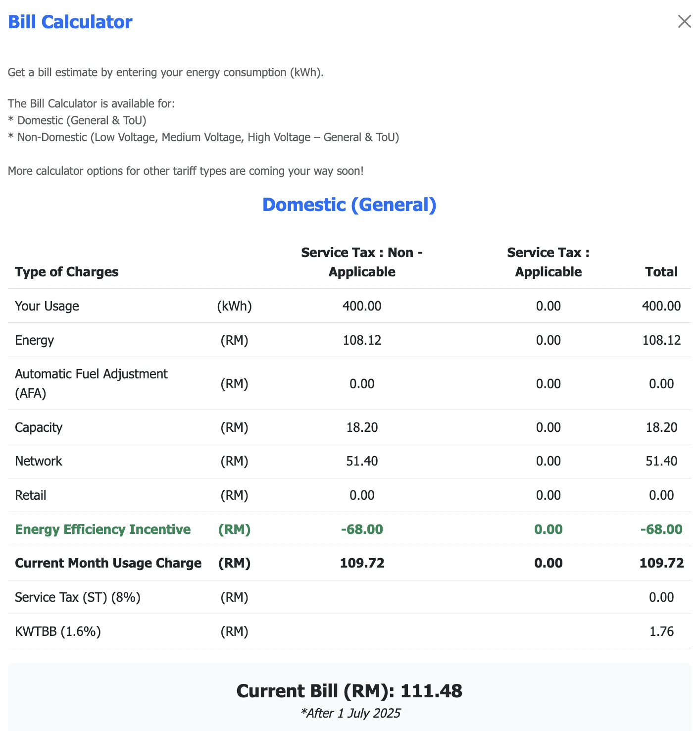Image resolution: width=700 pixels, height=731 pixels.
Task: Select the Type of Charges column header
Action: 67,272
